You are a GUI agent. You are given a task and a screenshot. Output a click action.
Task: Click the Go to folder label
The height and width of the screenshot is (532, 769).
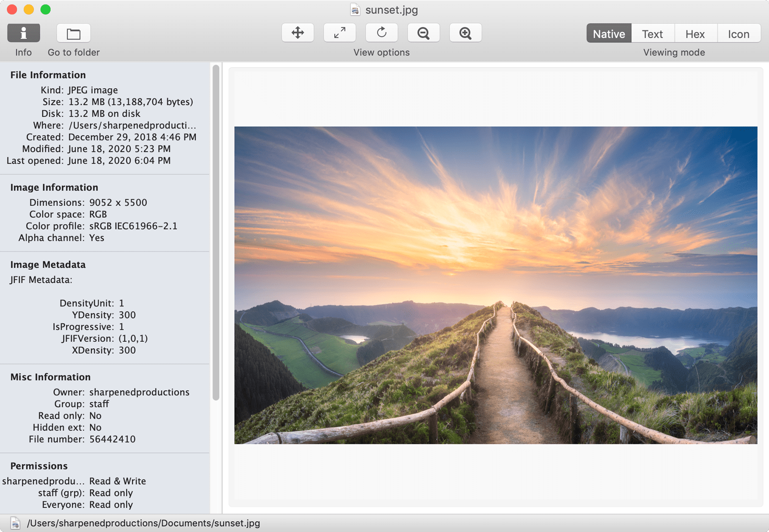click(x=73, y=52)
